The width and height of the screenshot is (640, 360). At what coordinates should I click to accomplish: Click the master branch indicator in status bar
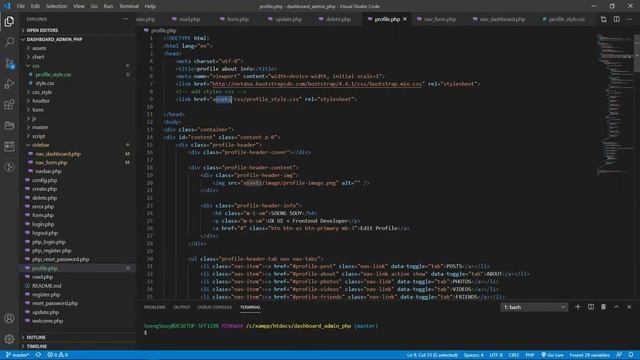(17, 355)
